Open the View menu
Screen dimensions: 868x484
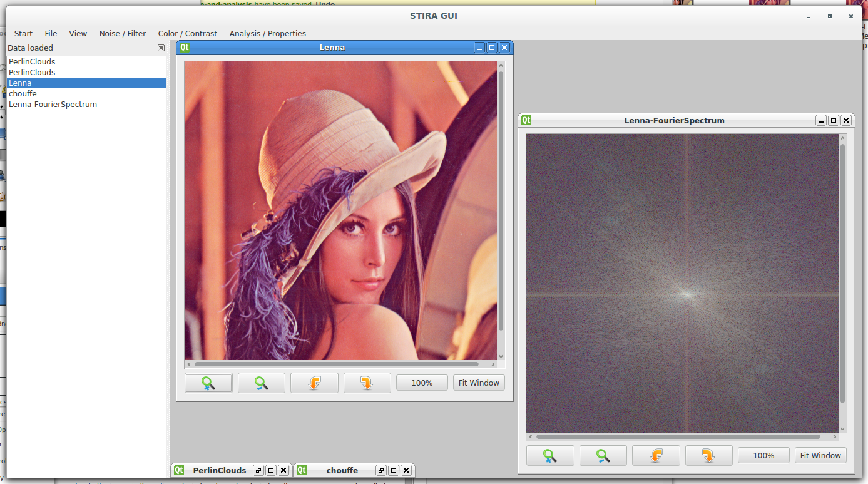click(x=78, y=34)
